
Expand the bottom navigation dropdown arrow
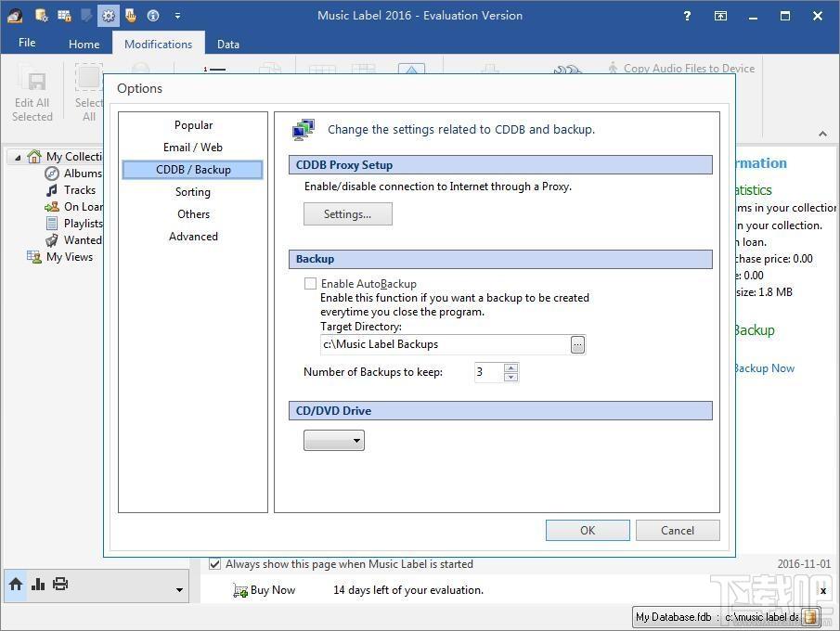point(179,590)
